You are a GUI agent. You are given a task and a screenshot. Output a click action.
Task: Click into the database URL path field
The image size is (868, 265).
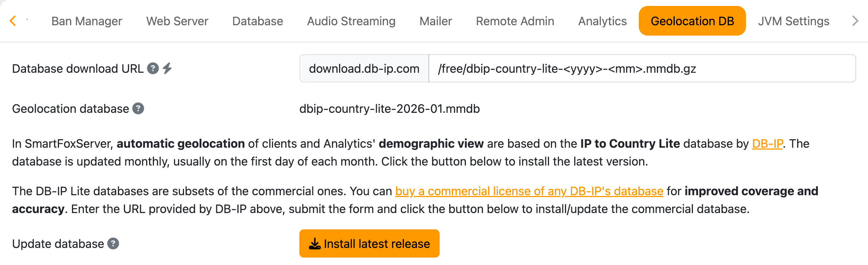tap(642, 69)
